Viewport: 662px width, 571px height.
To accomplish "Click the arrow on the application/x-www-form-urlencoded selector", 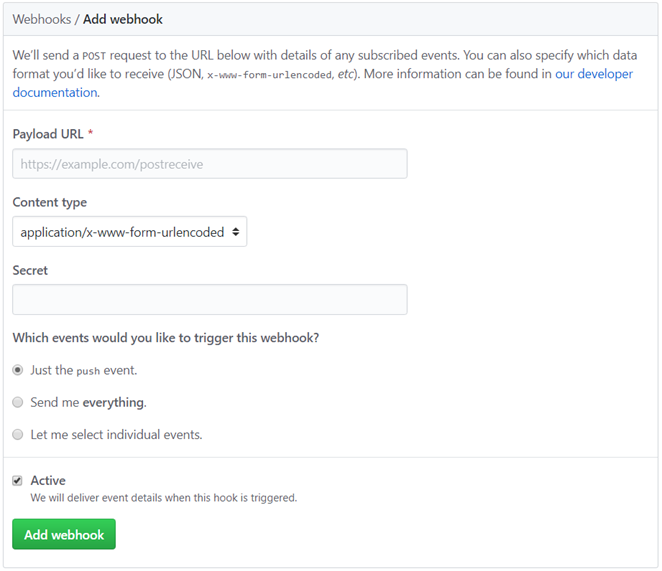I will tap(235, 232).
